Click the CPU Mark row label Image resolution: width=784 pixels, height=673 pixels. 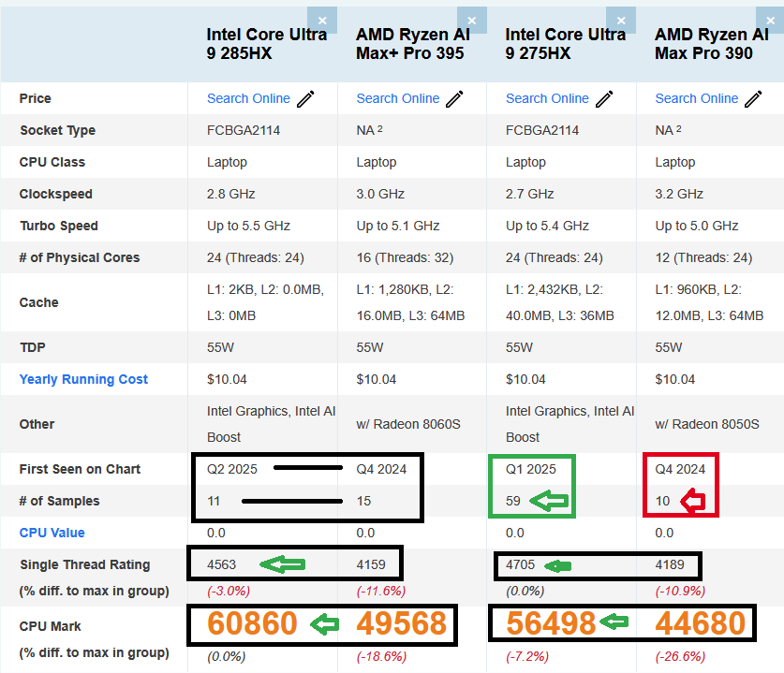click(50, 626)
